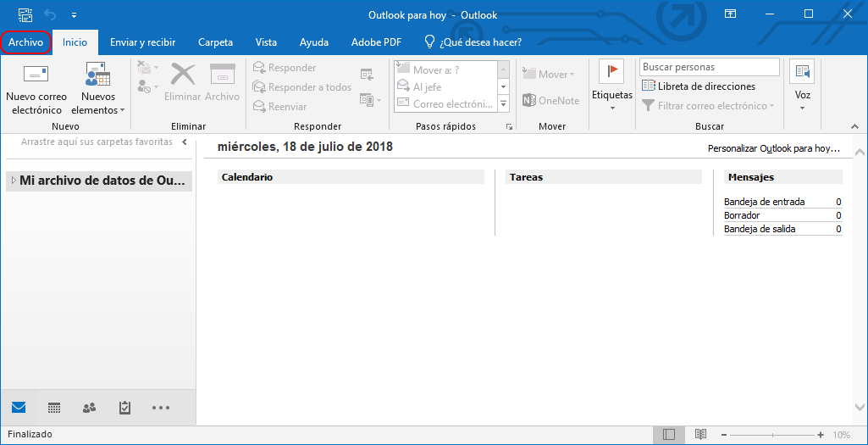The width and height of the screenshot is (868, 445).
Task: Click the Calendario section header
Action: (351, 177)
